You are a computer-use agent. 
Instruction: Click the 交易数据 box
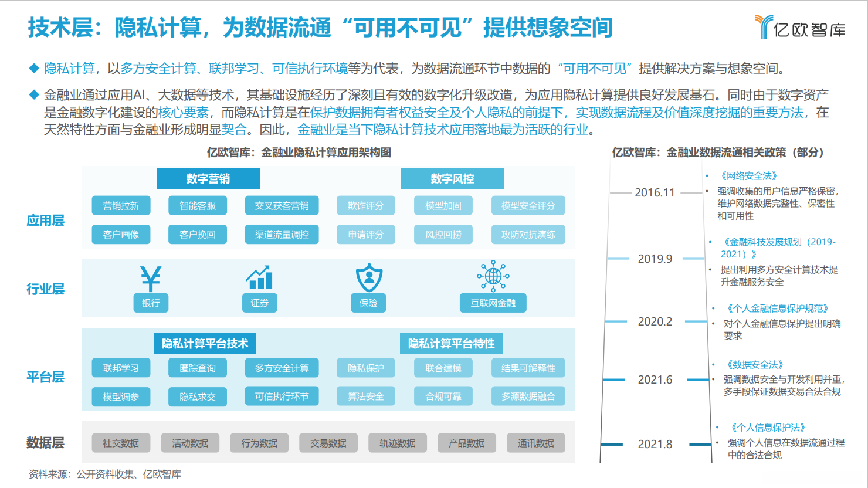pos(328,443)
